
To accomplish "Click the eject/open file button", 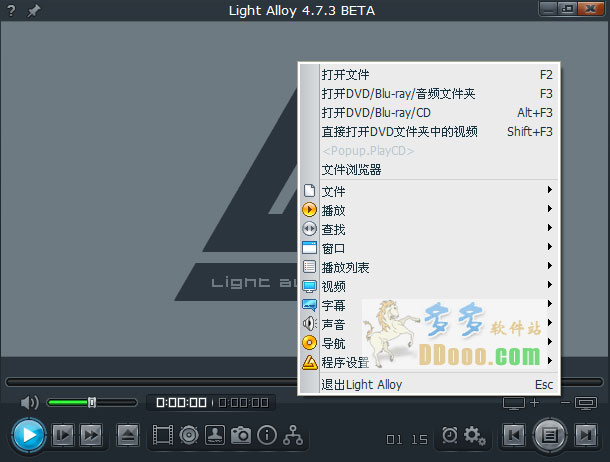I will tap(128, 435).
